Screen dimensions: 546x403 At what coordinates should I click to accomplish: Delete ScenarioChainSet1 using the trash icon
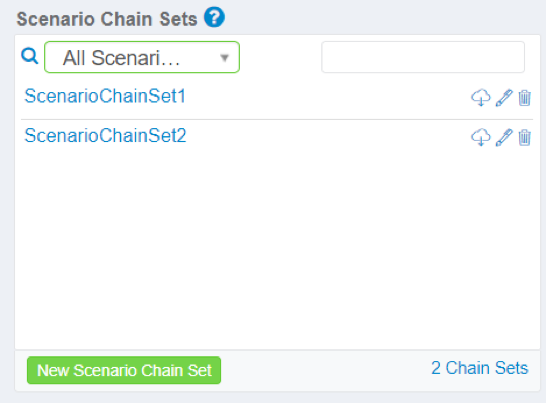coord(524,98)
